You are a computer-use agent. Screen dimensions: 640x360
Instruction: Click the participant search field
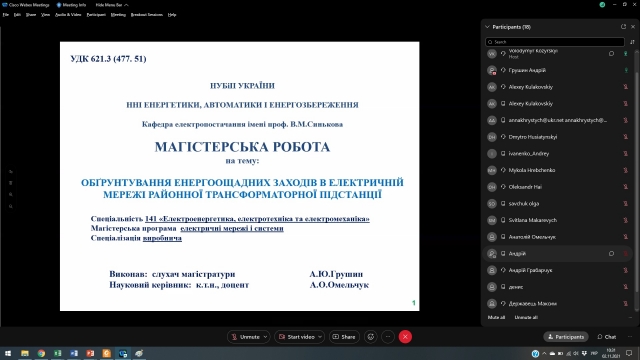pos(555,42)
